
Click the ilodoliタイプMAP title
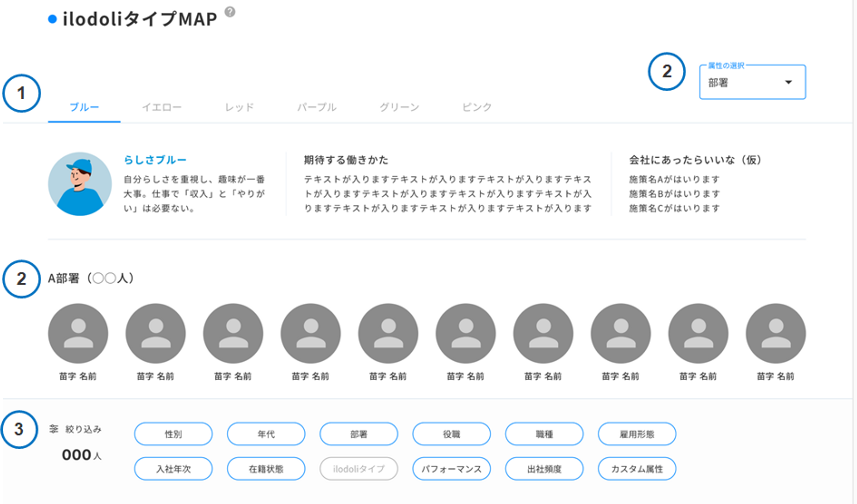[140, 19]
